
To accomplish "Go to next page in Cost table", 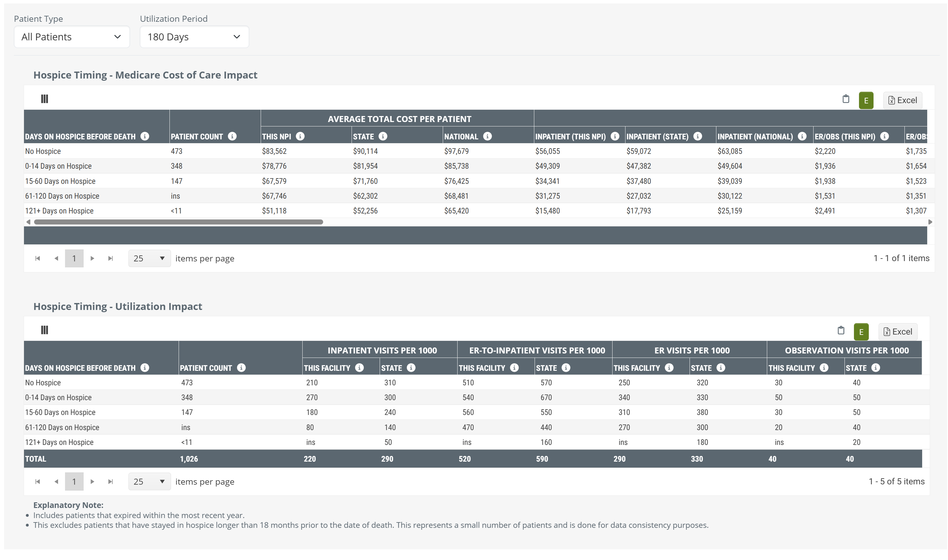I will tap(92, 259).
